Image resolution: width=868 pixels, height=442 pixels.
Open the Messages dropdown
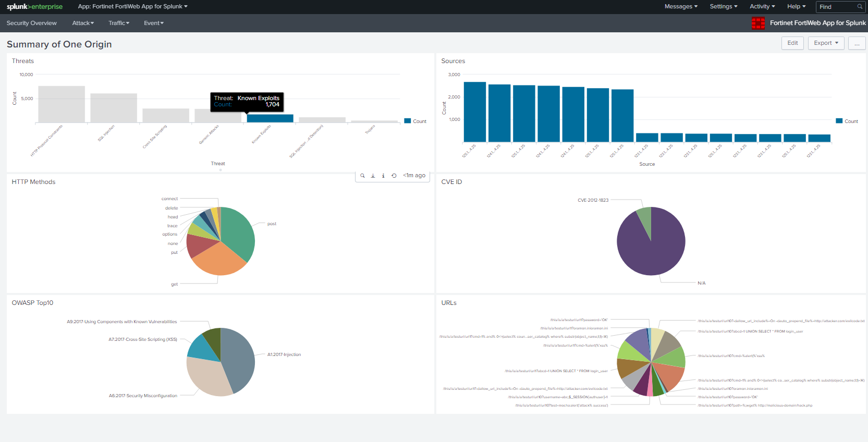click(x=680, y=7)
